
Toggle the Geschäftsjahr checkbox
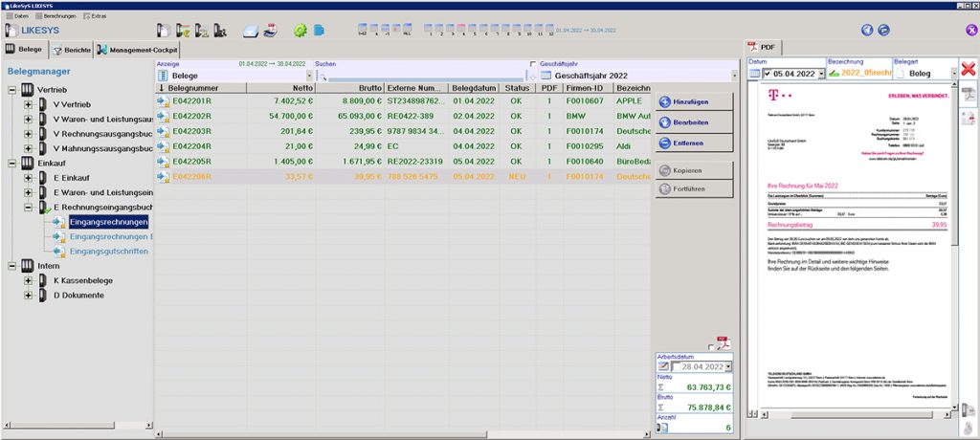click(533, 64)
